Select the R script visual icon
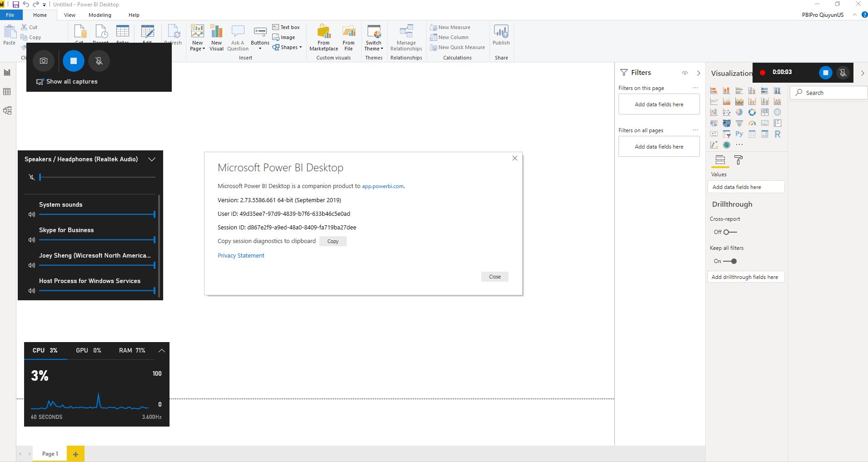Screen dimensions: 868x462 (778, 134)
